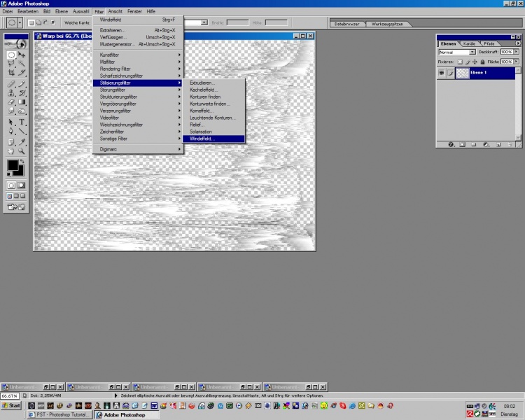Create new layer set folder icon
Screen dimensions: 525x420
(x=474, y=144)
